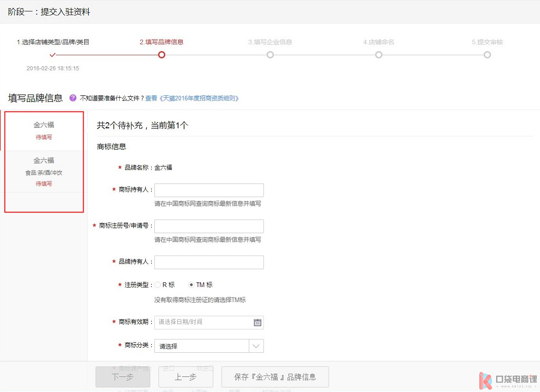The width and height of the screenshot is (540, 392).
Task: Open the 商标有效期 date picker field
Action: point(203,323)
